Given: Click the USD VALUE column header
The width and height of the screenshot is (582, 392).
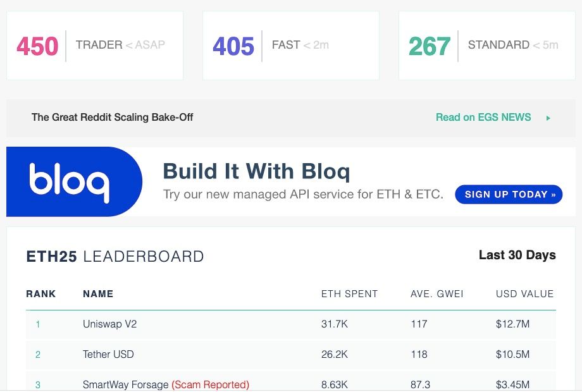Looking at the screenshot, I should tap(525, 294).
